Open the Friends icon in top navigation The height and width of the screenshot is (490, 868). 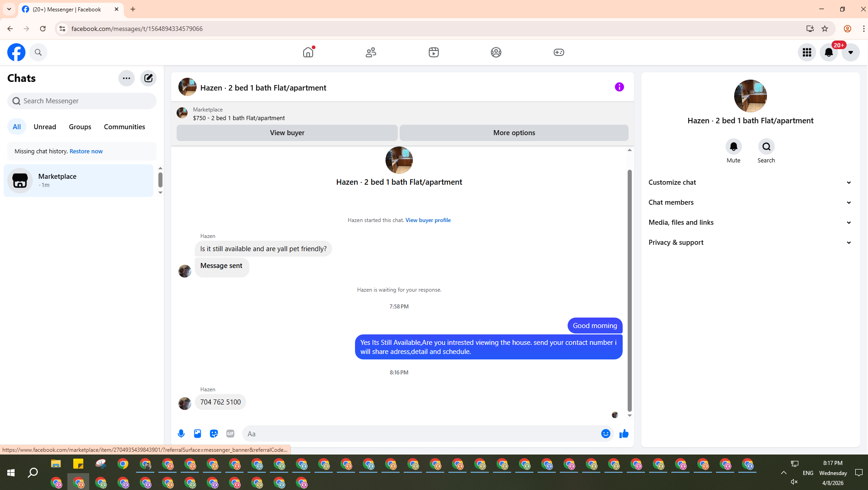(371, 52)
